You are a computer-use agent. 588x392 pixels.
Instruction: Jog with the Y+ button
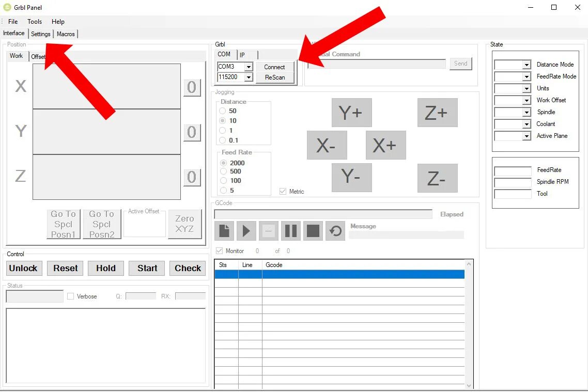point(352,113)
